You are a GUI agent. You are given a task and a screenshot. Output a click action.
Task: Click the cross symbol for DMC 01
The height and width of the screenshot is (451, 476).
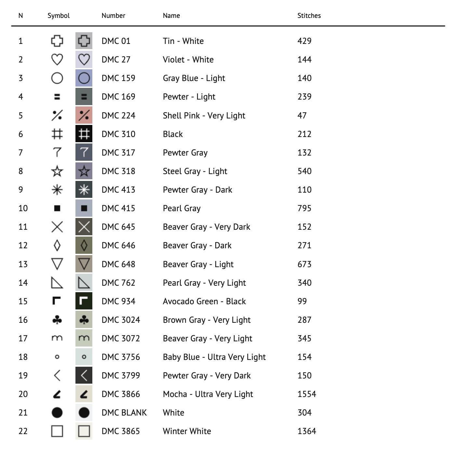[57, 41]
